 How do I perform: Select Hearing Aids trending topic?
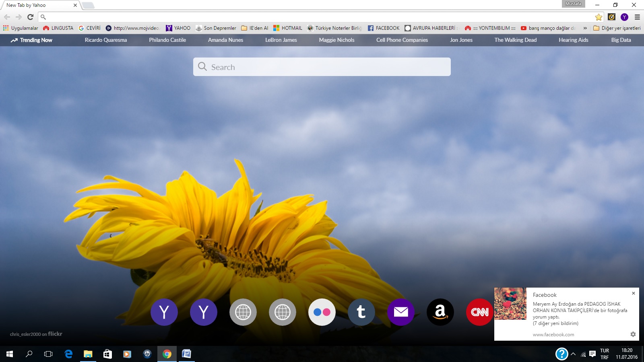pos(574,40)
